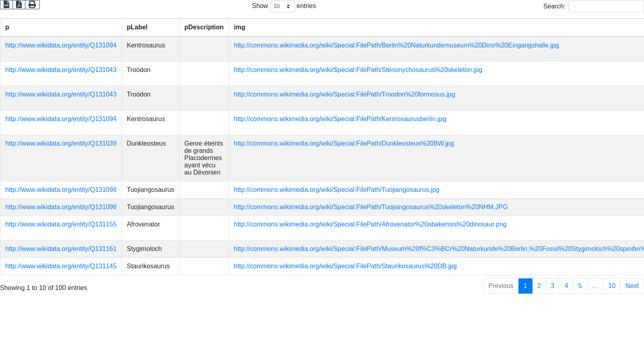Export table as PDF document

pyautogui.click(x=19, y=4)
